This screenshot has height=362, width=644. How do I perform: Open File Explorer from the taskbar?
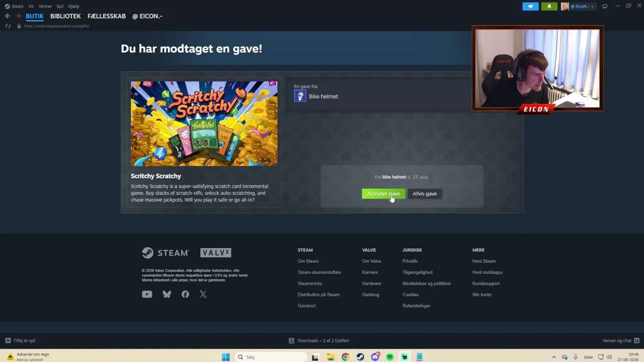pos(331,357)
